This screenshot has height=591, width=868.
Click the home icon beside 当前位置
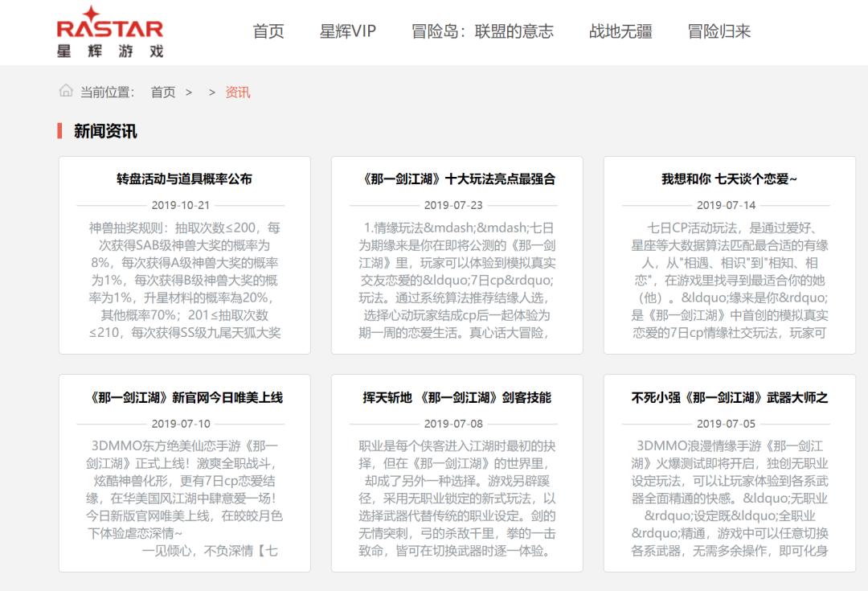(66, 91)
